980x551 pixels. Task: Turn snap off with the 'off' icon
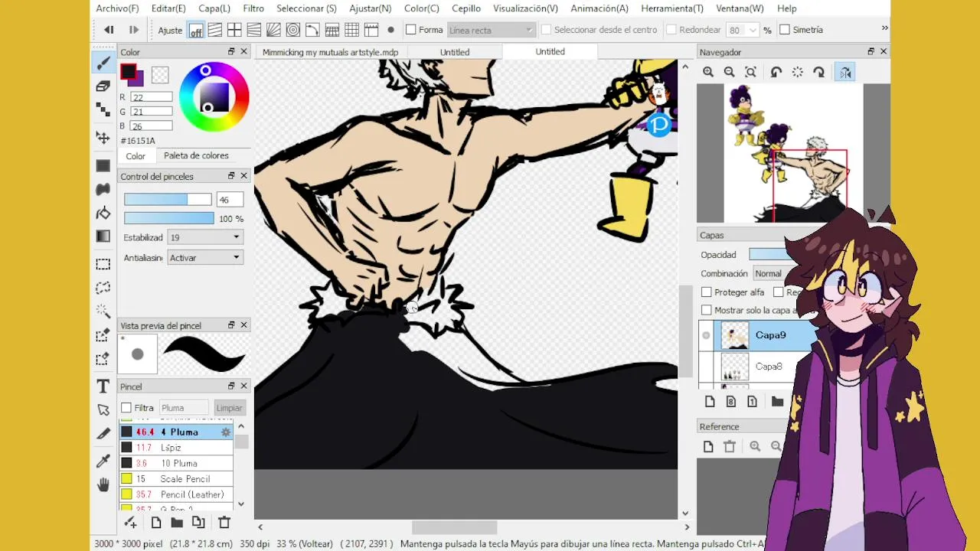click(196, 31)
